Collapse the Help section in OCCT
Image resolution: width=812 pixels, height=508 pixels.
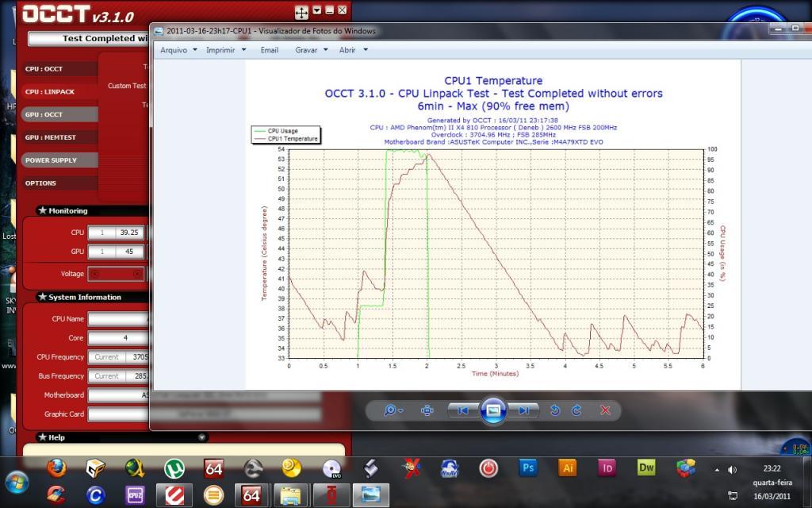pos(202,437)
